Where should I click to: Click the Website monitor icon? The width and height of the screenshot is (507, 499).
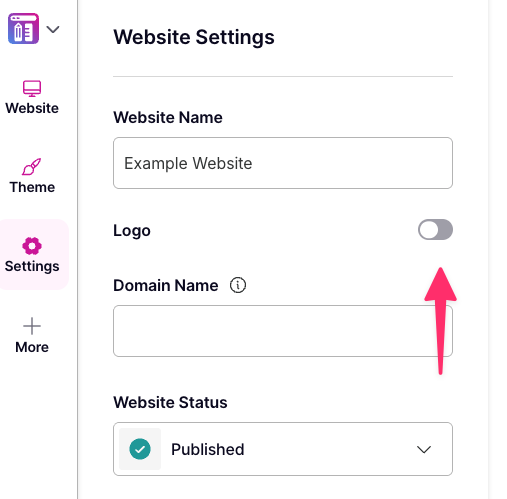[x=32, y=89]
